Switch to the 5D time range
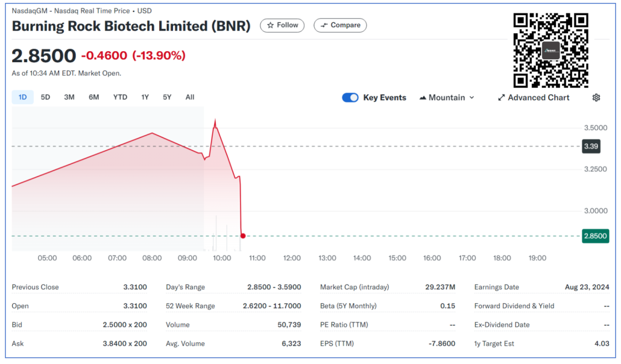This screenshot has width=621, height=364. (x=45, y=97)
